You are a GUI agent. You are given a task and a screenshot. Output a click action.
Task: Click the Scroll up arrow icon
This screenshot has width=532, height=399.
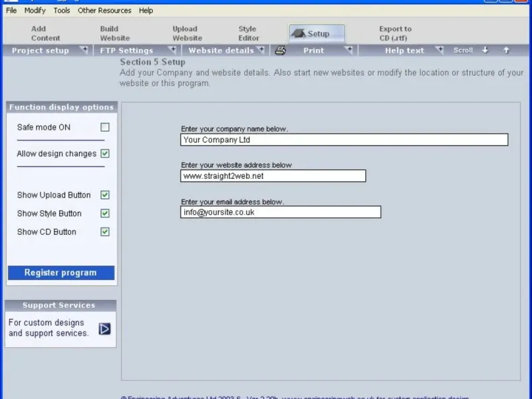click(506, 51)
